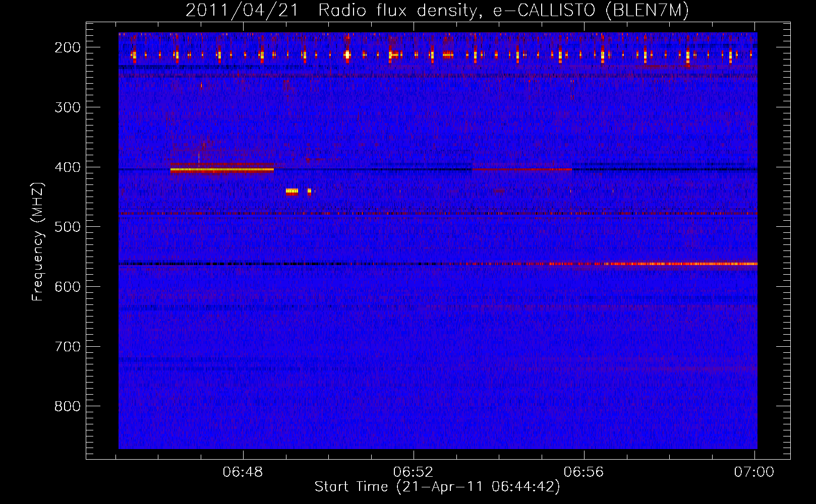
Task: Click the 400 frequency tick label
Action: click(68, 167)
